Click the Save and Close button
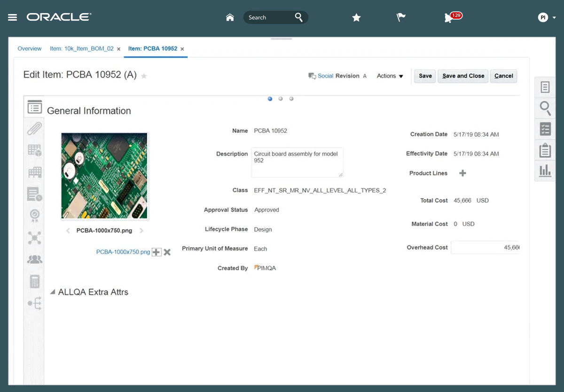564x392 pixels. coord(463,76)
